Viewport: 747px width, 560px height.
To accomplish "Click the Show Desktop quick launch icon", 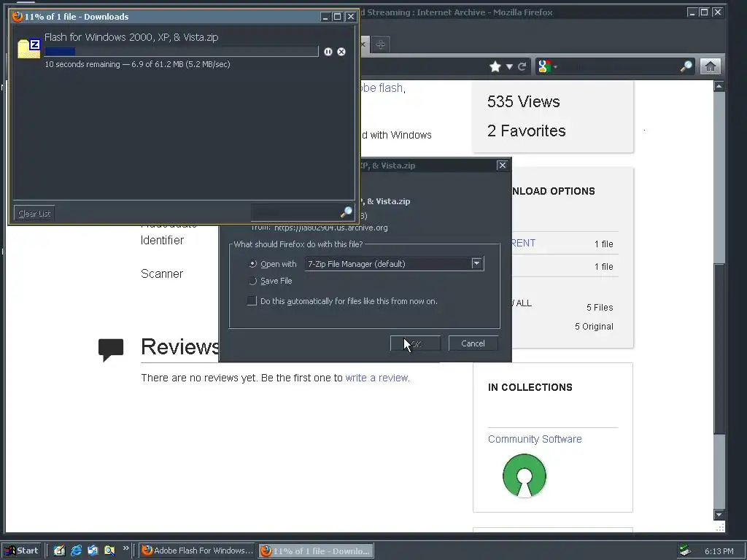I will 60,551.
